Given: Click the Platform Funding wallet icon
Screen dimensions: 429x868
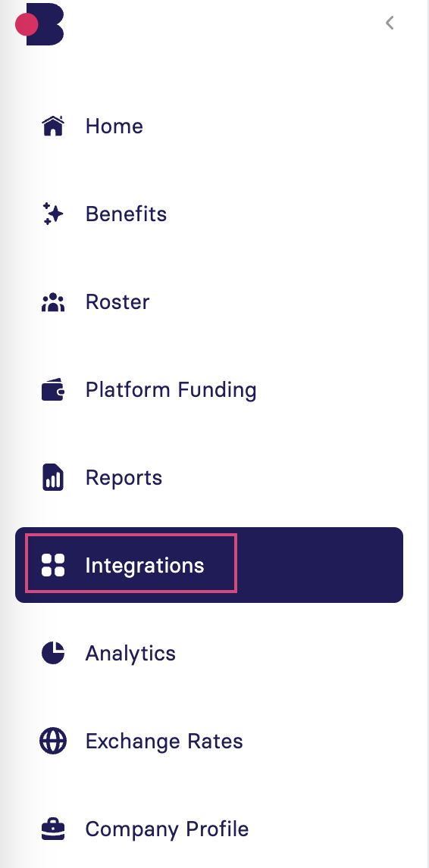Looking at the screenshot, I should point(53,390).
